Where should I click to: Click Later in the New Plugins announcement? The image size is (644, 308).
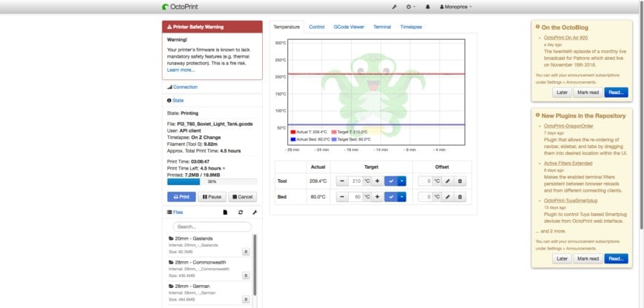(562, 258)
